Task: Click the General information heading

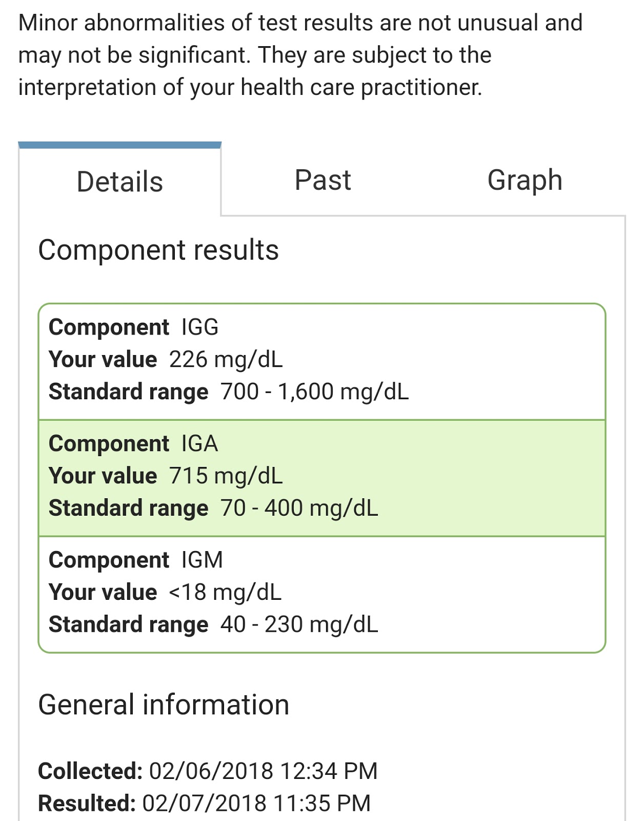Action: pyautogui.click(x=164, y=705)
